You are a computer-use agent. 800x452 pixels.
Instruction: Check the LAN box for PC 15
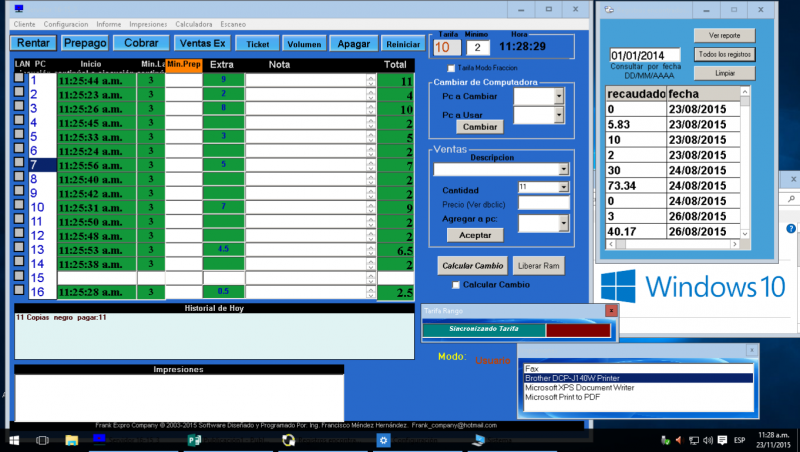[19, 275]
